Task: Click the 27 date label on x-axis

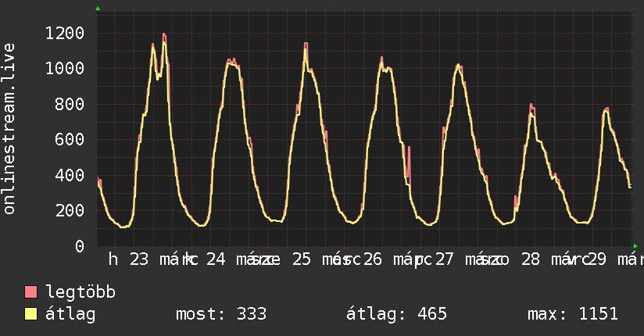Action: coord(444,259)
